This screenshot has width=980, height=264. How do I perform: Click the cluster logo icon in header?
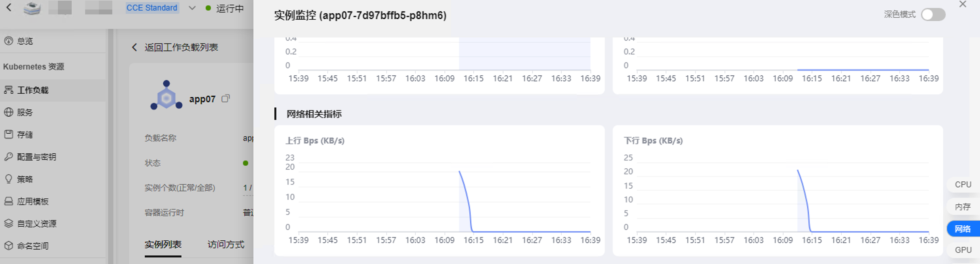[31, 8]
